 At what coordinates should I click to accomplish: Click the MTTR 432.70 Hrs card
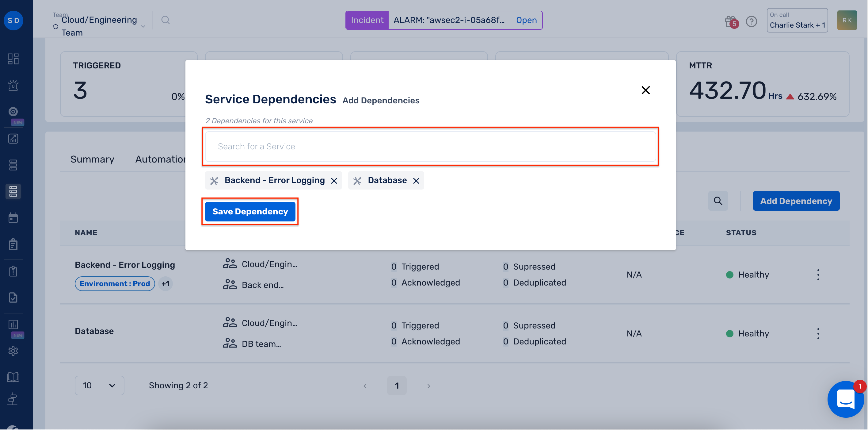pyautogui.click(x=763, y=84)
